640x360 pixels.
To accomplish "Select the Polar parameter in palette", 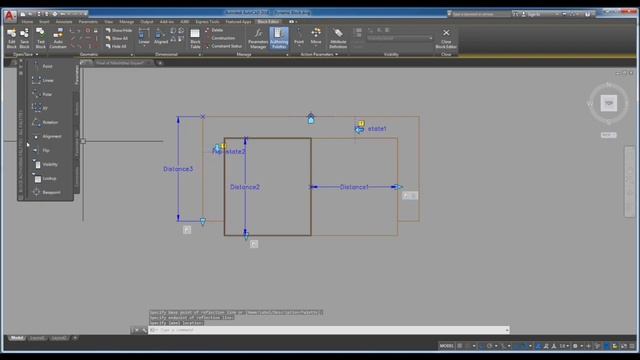I will 42,94.
